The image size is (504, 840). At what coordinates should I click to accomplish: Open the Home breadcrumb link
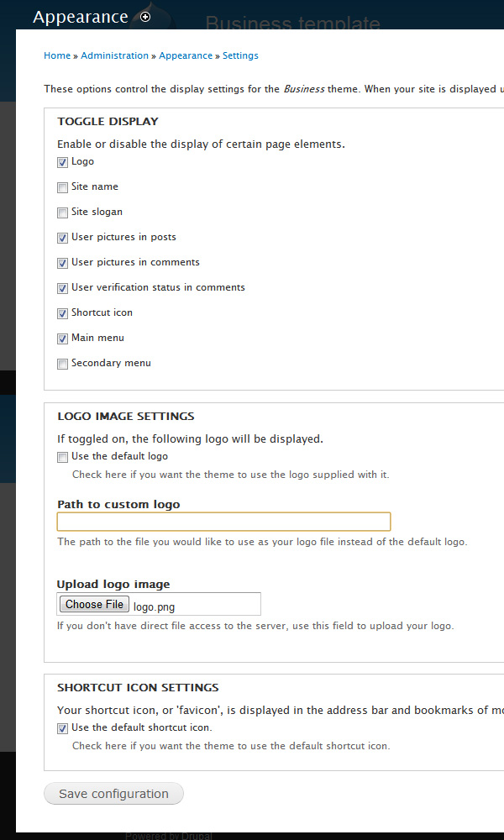tap(57, 55)
